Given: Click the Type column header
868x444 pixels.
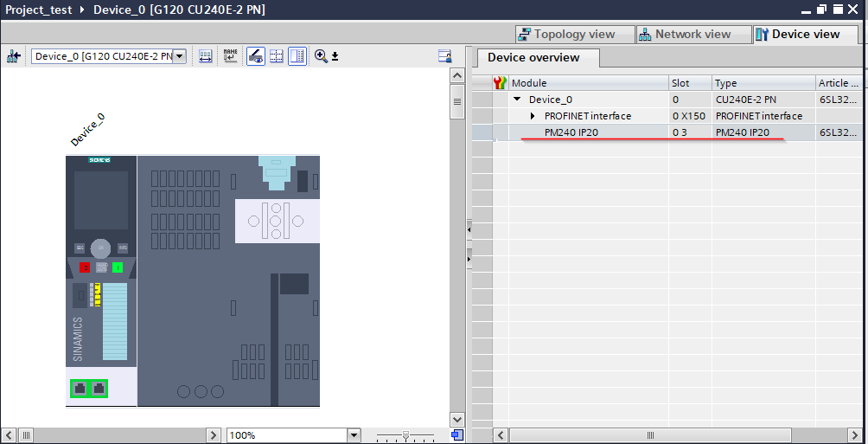Looking at the screenshot, I should pyautogui.click(x=763, y=83).
